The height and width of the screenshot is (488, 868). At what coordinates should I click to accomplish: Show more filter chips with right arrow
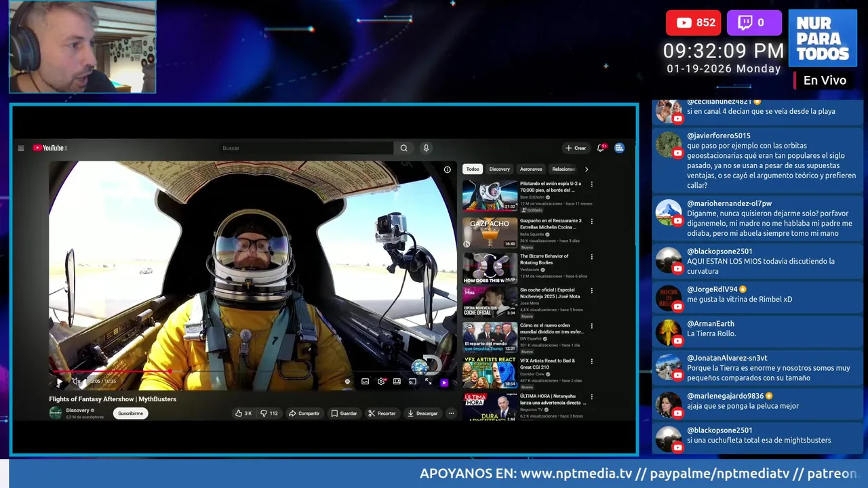tap(587, 169)
